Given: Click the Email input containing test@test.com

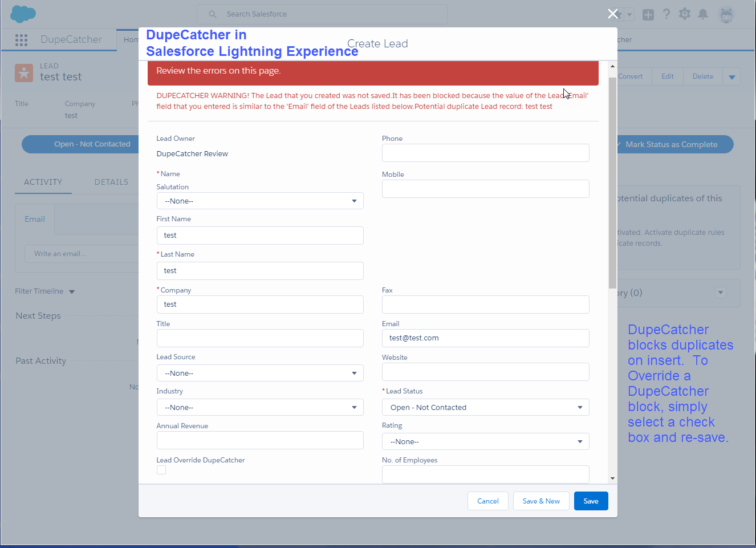Looking at the screenshot, I should (485, 338).
